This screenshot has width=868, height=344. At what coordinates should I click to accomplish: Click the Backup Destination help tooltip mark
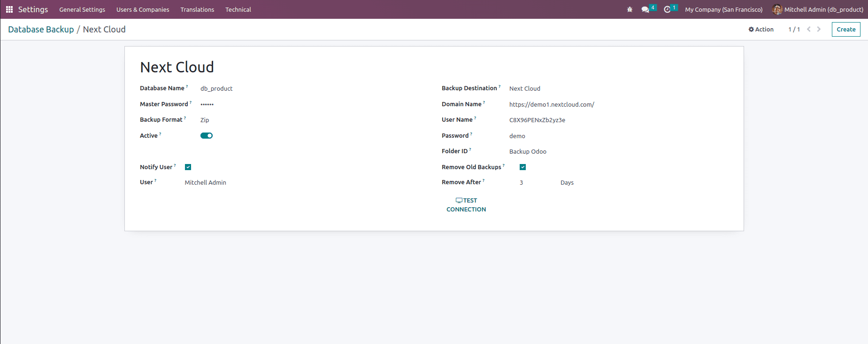499,86
